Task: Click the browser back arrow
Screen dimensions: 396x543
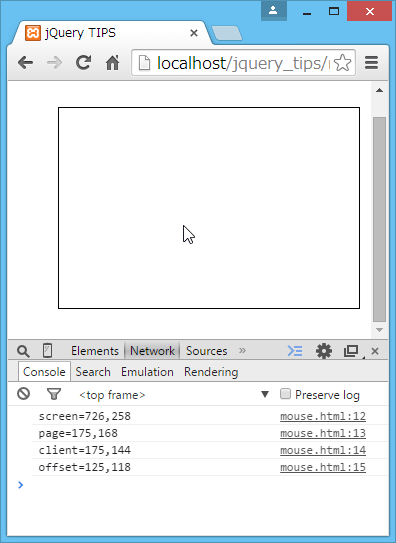Action: pos(26,63)
